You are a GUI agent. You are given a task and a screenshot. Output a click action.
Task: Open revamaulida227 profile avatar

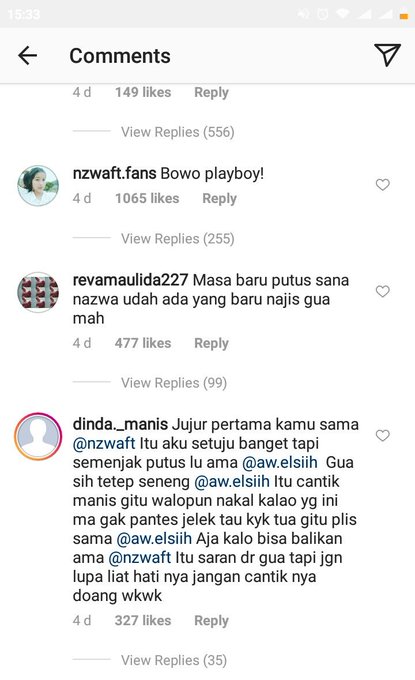(x=38, y=292)
